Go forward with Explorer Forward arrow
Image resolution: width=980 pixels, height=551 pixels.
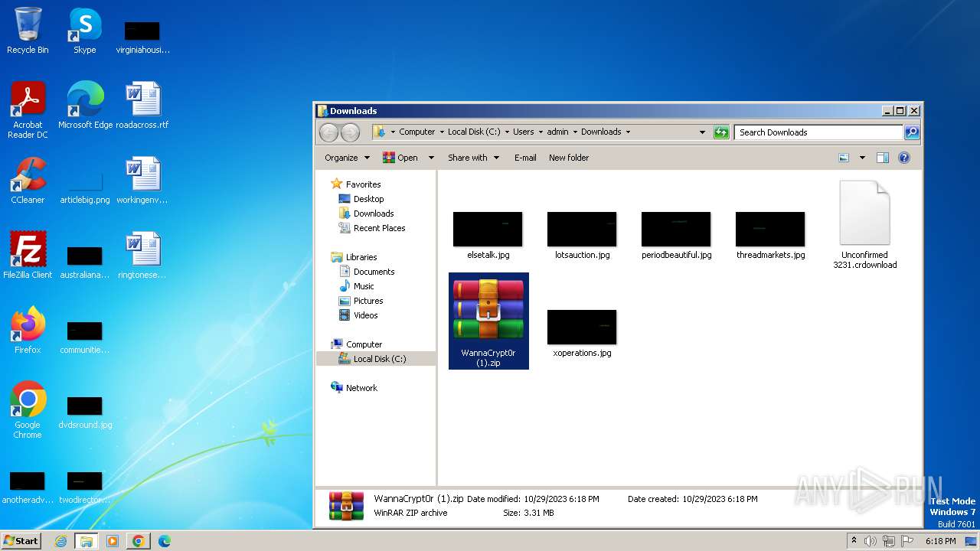point(350,132)
